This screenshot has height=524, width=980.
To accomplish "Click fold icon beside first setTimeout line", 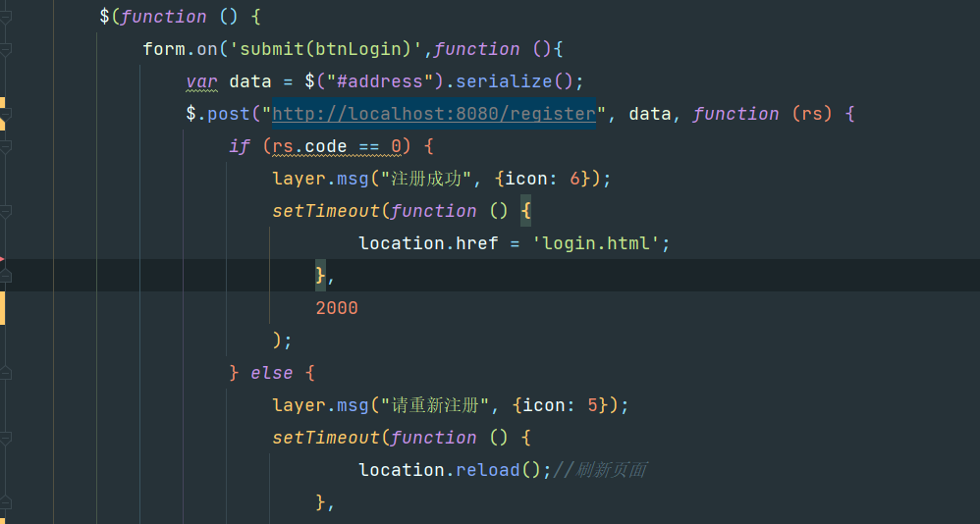I will [6, 211].
